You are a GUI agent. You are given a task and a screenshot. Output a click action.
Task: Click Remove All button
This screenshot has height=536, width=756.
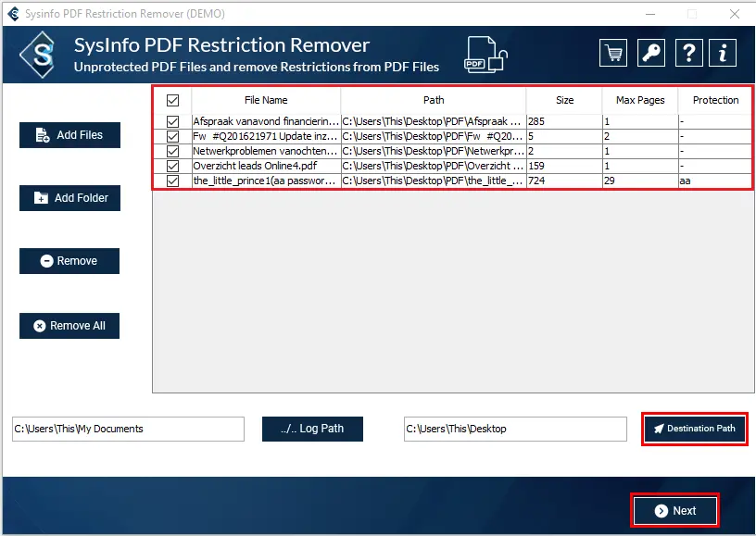69,326
